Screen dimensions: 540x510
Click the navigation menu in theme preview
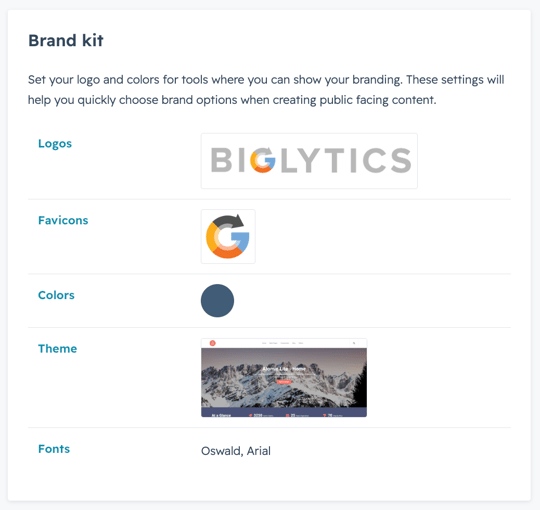coord(282,343)
